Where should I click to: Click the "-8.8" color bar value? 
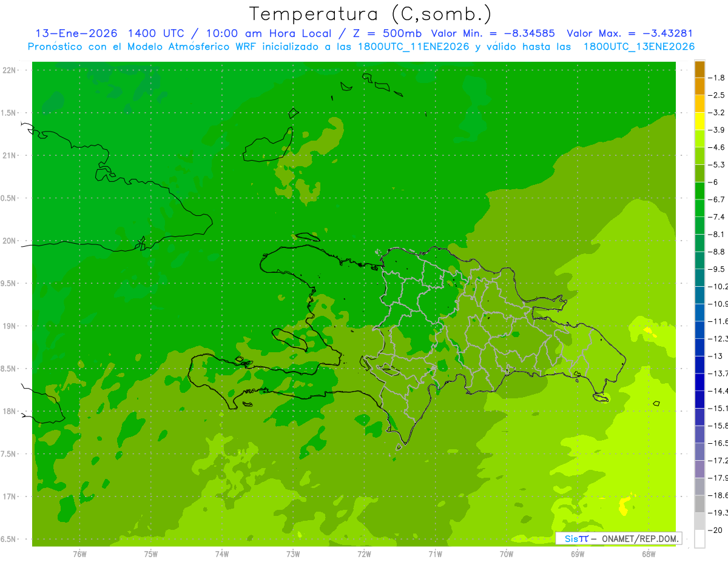click(x=716, y=252)
